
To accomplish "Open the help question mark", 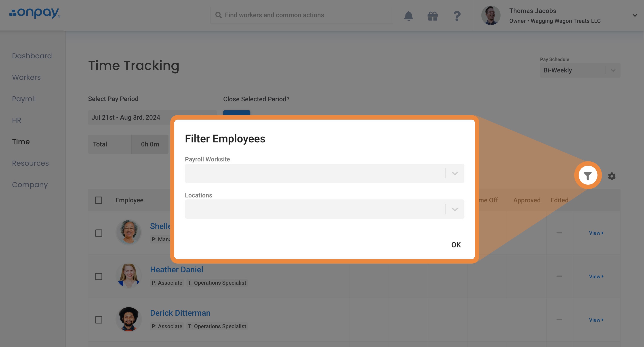I will (x=457, y=16).
